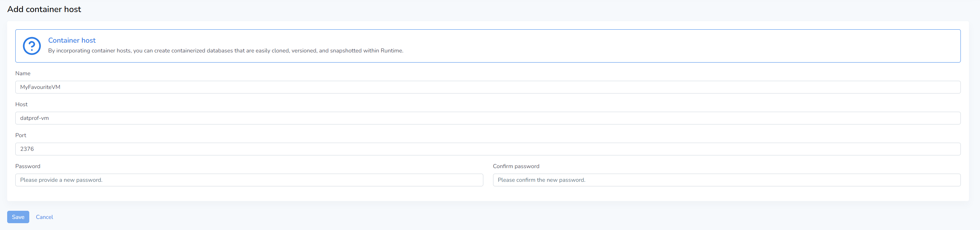The width and height of the screenshot is (980, 230).
Task: Place cursor on 2376 port value
Action: click(27, 149)
